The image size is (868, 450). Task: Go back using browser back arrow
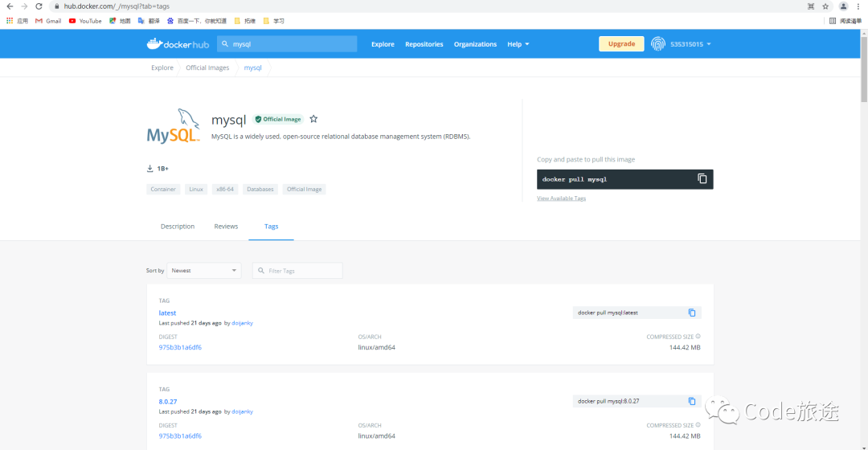coord(10,6)
